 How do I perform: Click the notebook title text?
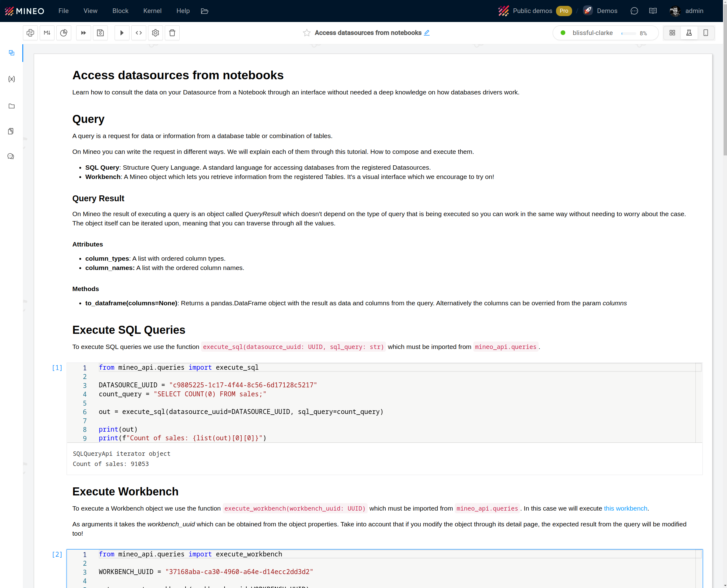coord(368,33)
